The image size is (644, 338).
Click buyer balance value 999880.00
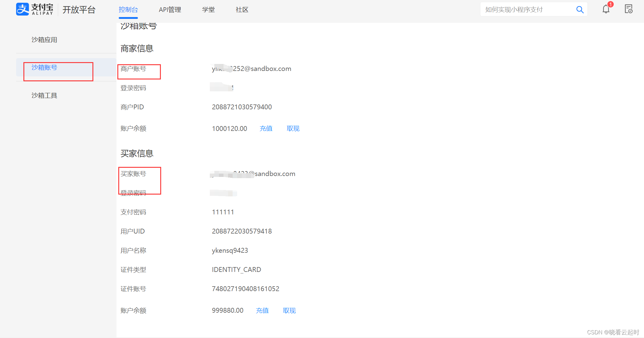click(x=228, y=311)
